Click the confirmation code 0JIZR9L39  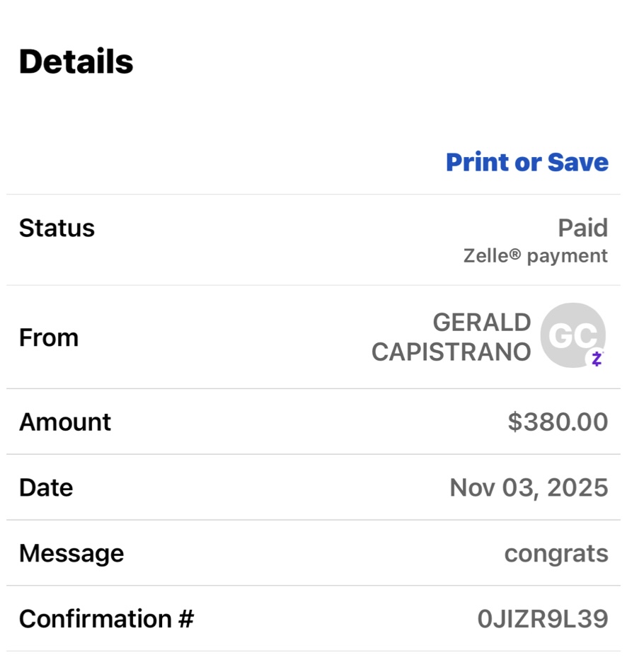[x=542, y=619]
